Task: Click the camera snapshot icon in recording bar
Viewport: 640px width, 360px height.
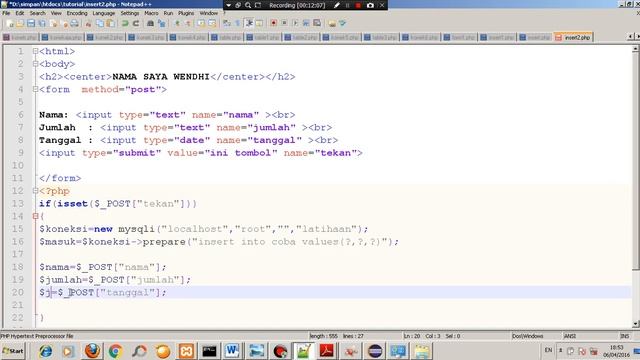Action: tap(370, 5)
